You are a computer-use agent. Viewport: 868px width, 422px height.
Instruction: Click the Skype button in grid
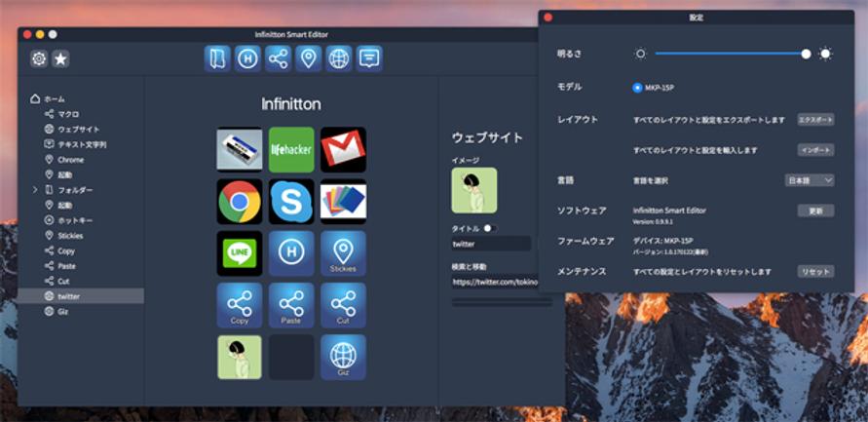[291, 201]
